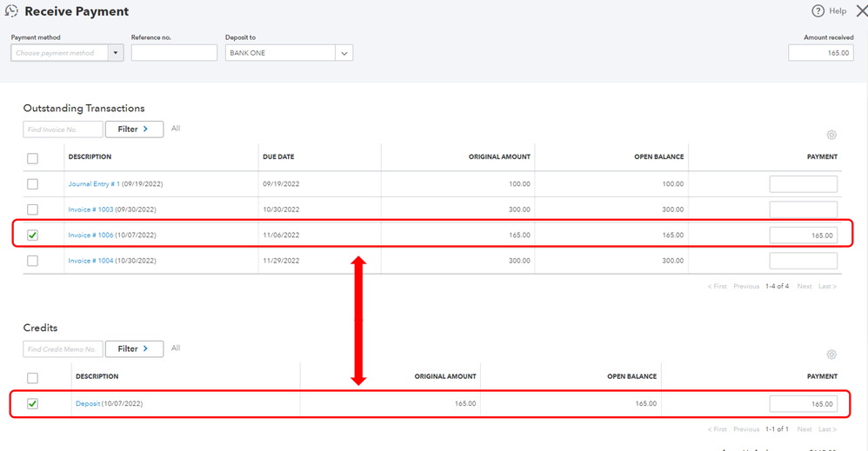Click due date 11/29/2022 cell
Image resolution: width=868 pixels, height=451 pixels.
click(281, 261)
